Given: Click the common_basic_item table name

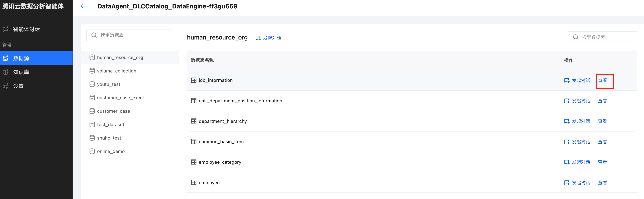Looking at the screenshot, I should click(x=221, y=141).
